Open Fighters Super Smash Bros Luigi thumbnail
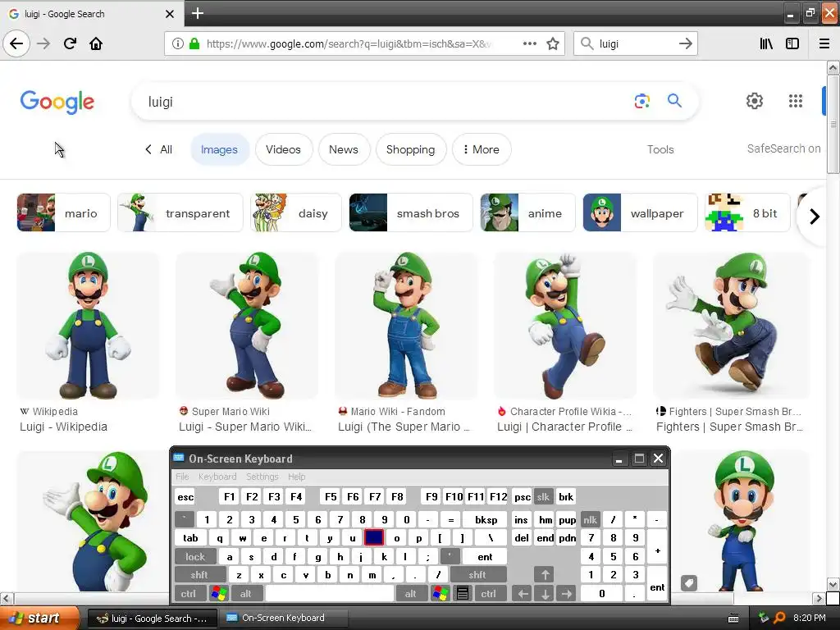 [731, 325]
